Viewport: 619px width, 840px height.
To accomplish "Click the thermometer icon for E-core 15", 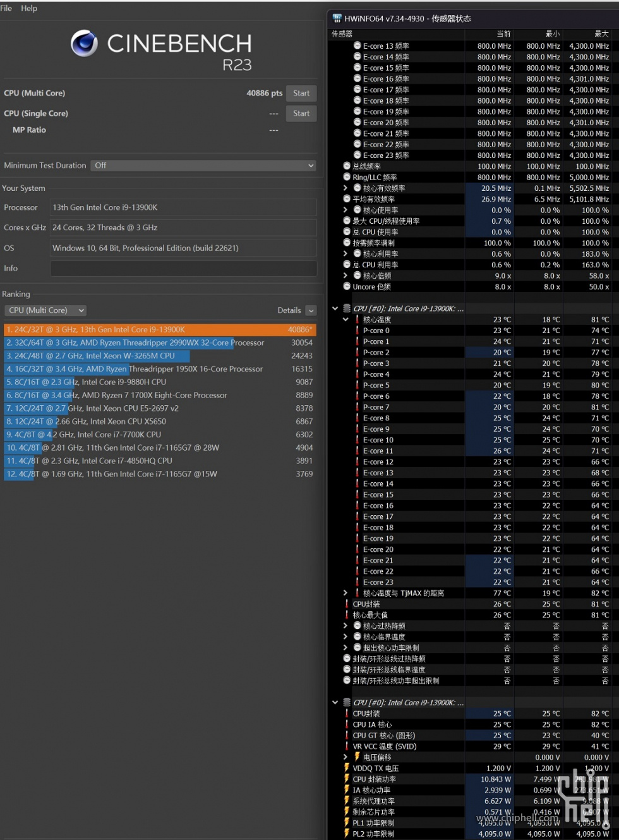I will click(x=358, y=495).
